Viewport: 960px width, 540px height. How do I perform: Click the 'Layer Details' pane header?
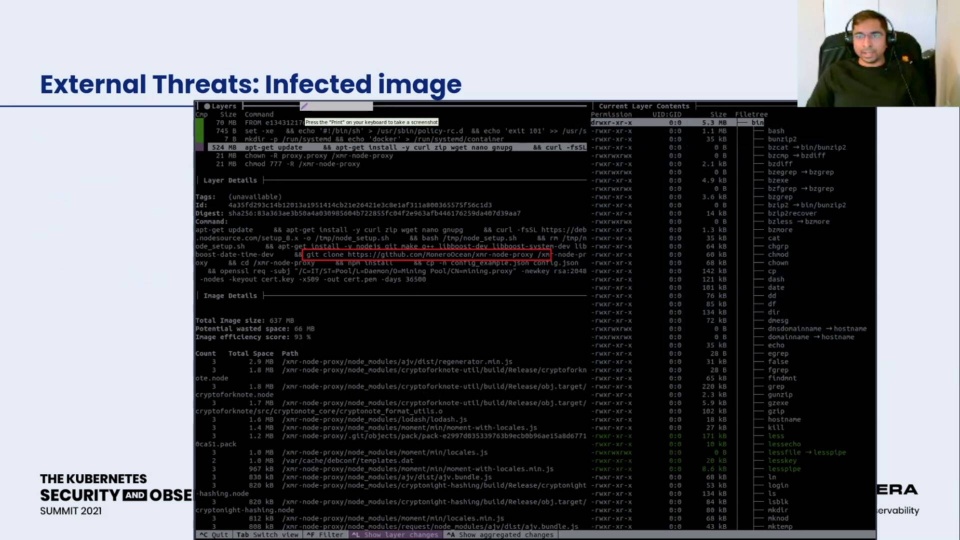point(230,181)
